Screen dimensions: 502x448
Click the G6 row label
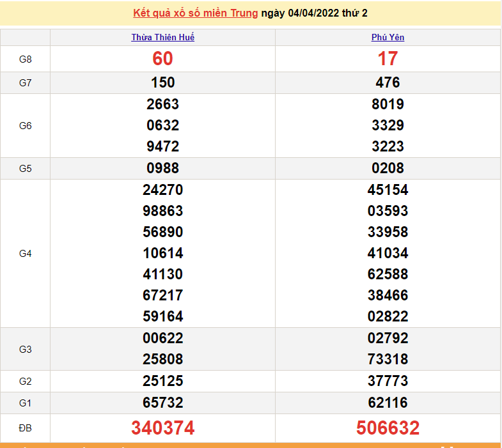26,126
